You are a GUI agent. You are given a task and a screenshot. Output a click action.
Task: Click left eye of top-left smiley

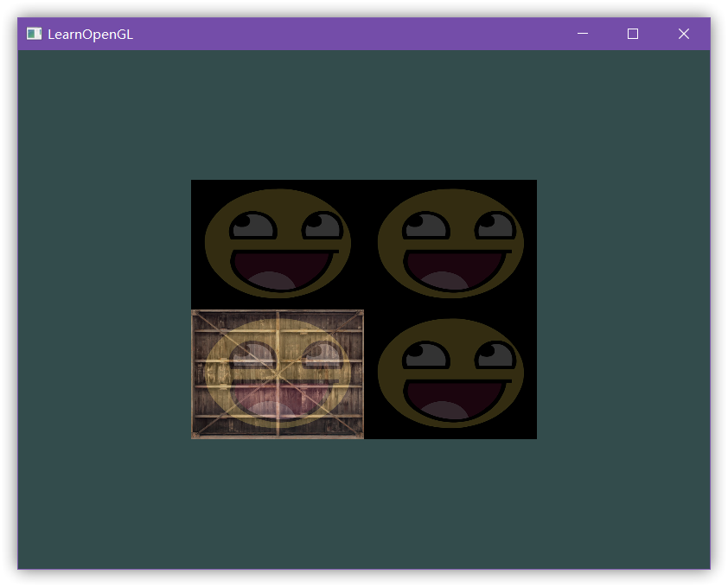[x=252, y=227]
